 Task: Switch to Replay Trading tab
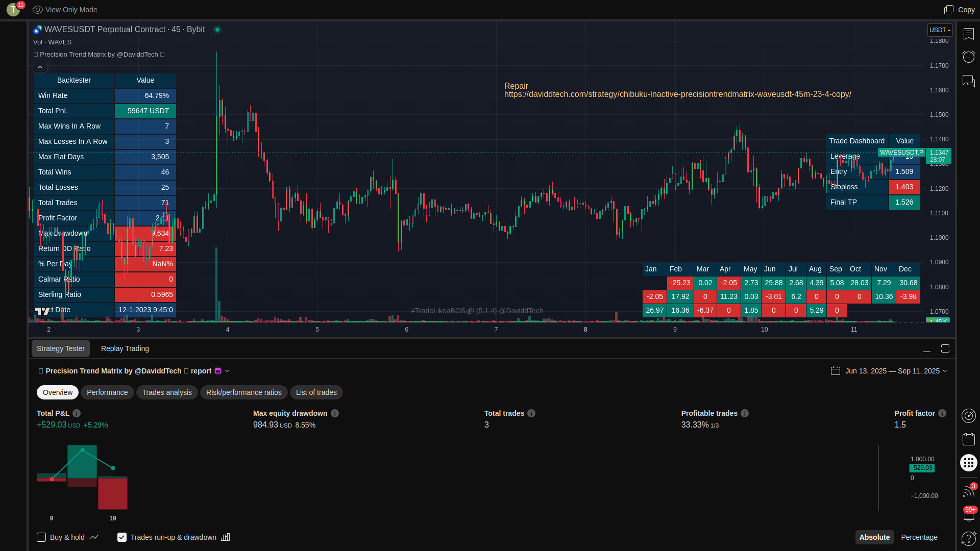pyautogui.click(x=125, y=348)
